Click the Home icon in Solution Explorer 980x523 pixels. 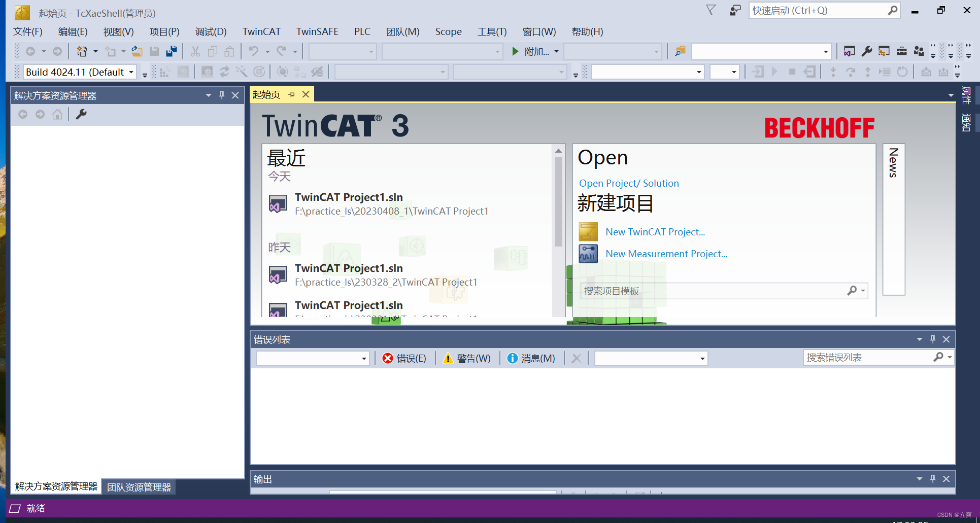tap(57, 114)
